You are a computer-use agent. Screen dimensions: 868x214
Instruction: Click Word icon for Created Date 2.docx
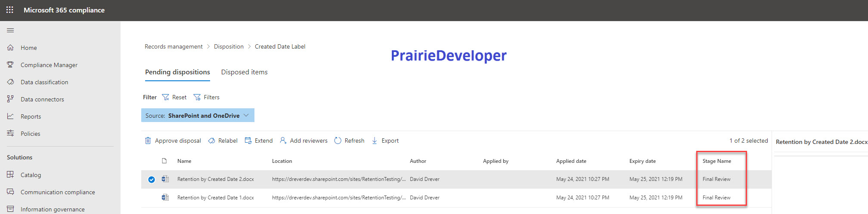[x=165, y=179]
